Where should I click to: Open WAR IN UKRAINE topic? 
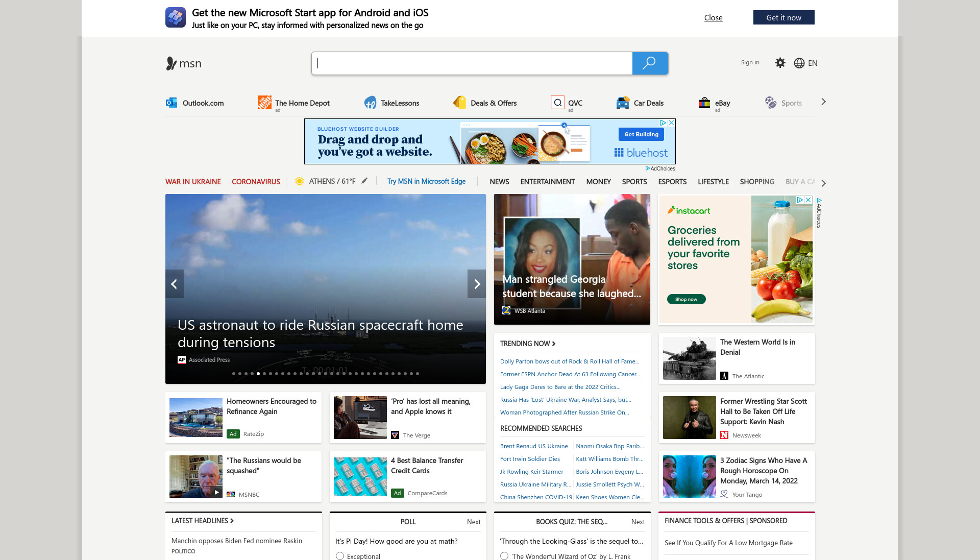(x=193, y=182)
